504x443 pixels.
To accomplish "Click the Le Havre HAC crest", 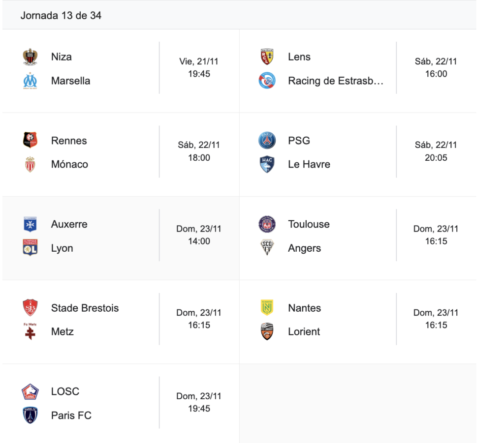I will tap(267, 164).
